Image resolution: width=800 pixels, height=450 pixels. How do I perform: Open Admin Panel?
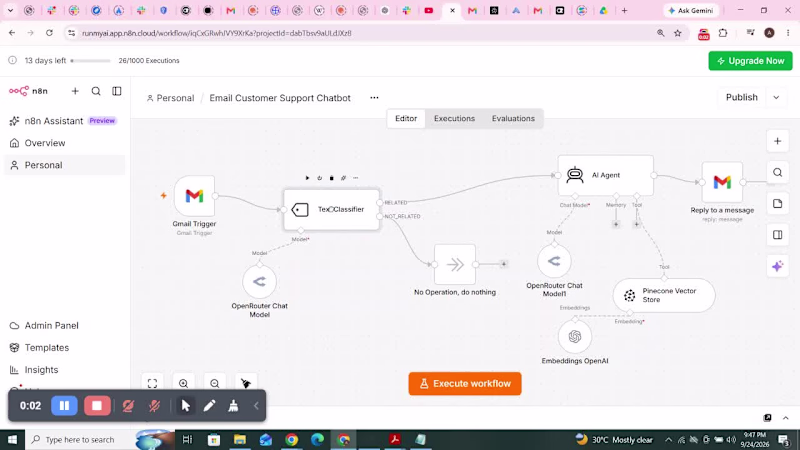64,326
